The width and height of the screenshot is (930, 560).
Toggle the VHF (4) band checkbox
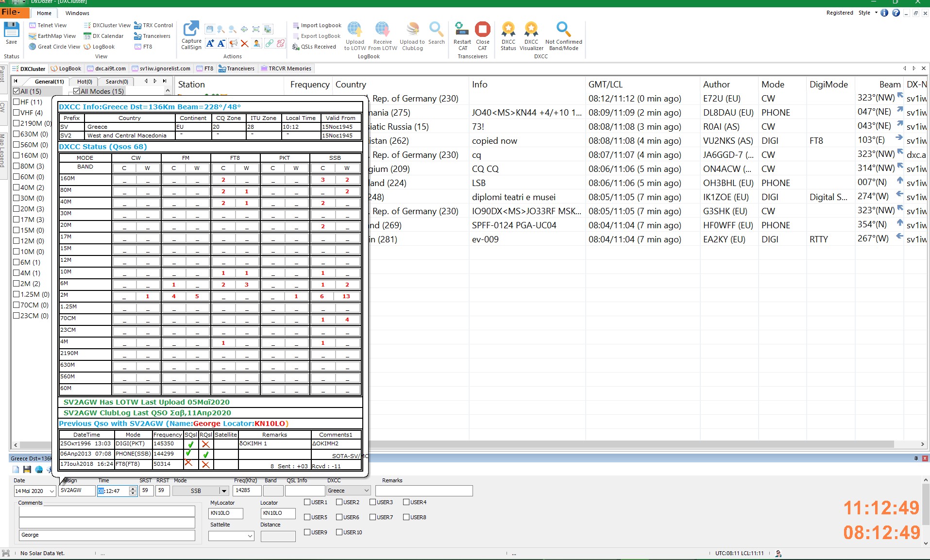tap(17, 113)
